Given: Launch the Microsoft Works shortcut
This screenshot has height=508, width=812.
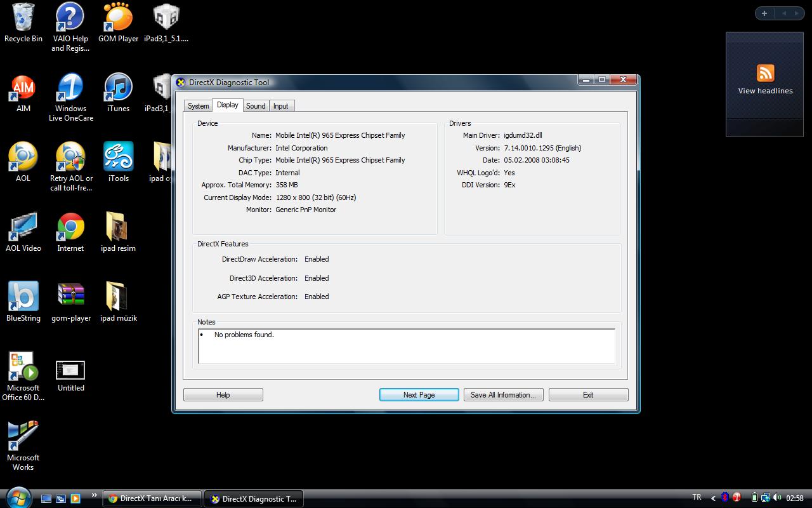Looking at the screenshot, I should [23, 446].
